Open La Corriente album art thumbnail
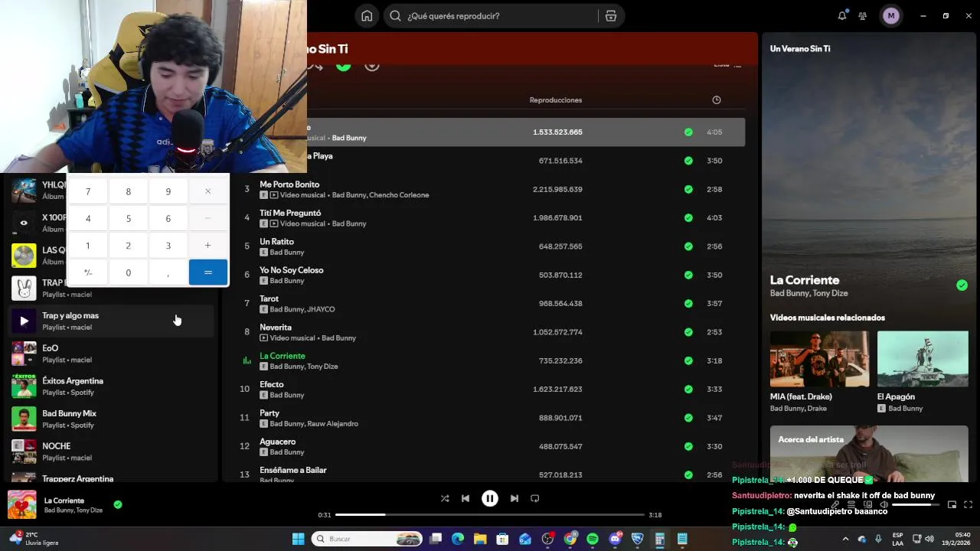The width and height of the screenshot is (980, 551). pyautogui.click(x=22, y=505)
